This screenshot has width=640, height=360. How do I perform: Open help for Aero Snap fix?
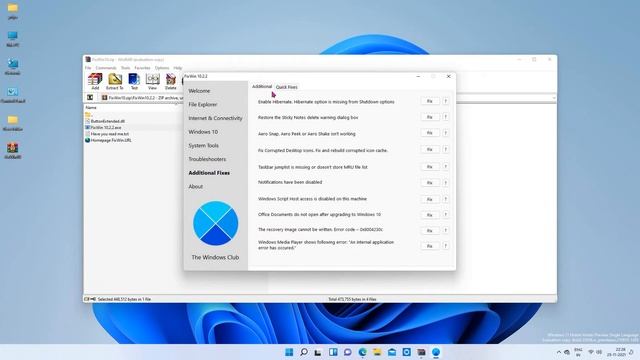pos(445,133)
